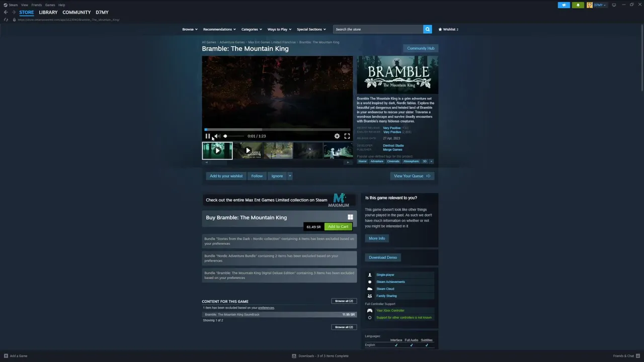Click the Xbox Controller gamepad icon

[370, 311]
